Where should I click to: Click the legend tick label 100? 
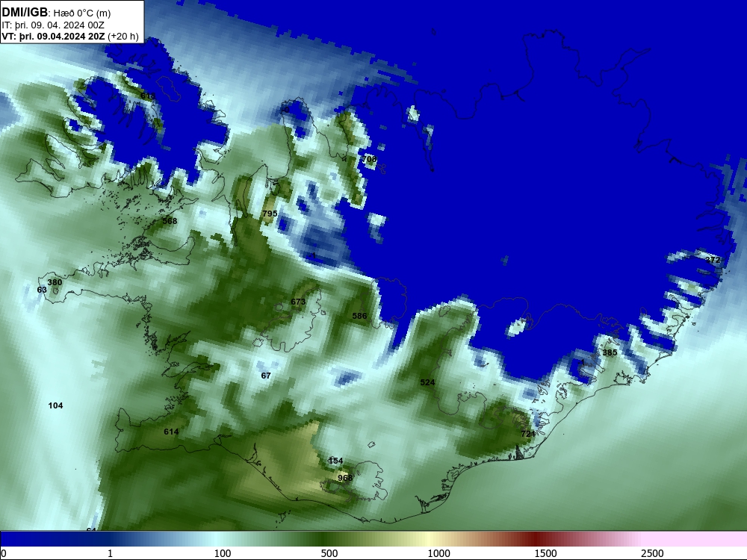pos(223,553)
